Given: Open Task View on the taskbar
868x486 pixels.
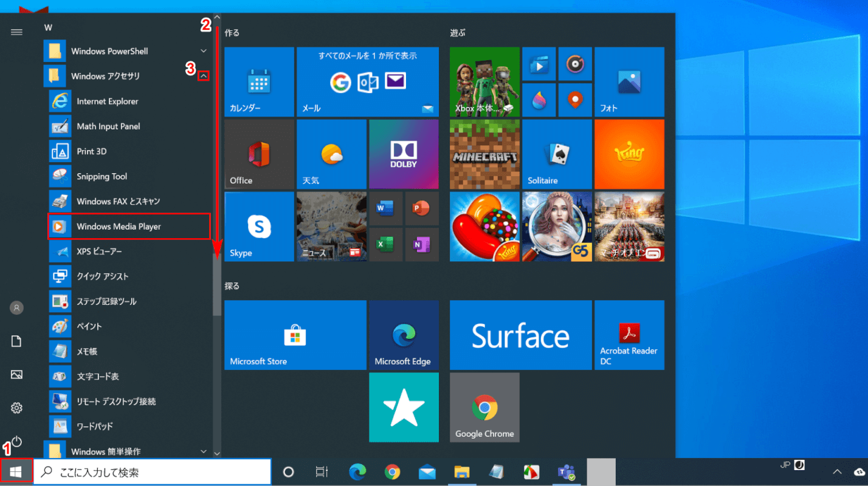Looking at the screenshot, I should [x=322, y=472].
